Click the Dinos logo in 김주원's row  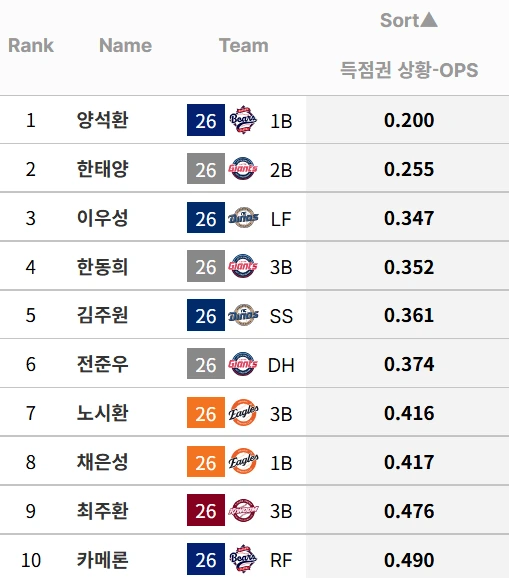[243, 315]
